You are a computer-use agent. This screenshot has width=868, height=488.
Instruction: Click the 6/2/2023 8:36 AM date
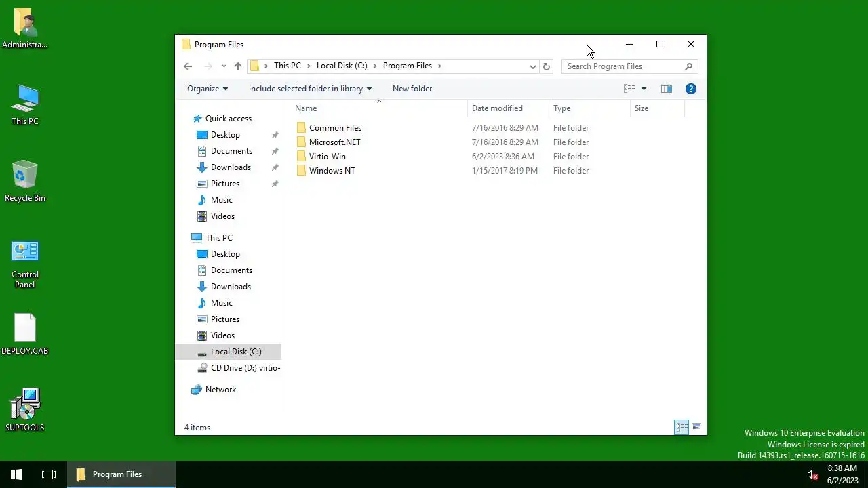coord(503,157)
